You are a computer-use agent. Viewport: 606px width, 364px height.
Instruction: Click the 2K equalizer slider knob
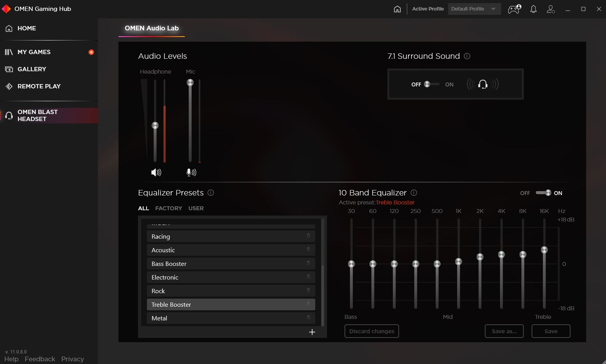(480, 257)
